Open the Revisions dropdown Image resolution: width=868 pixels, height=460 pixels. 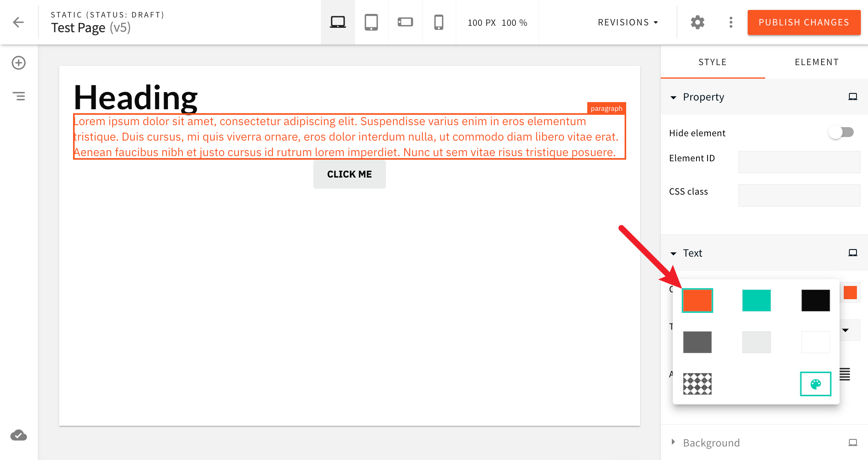click(627, 22)
